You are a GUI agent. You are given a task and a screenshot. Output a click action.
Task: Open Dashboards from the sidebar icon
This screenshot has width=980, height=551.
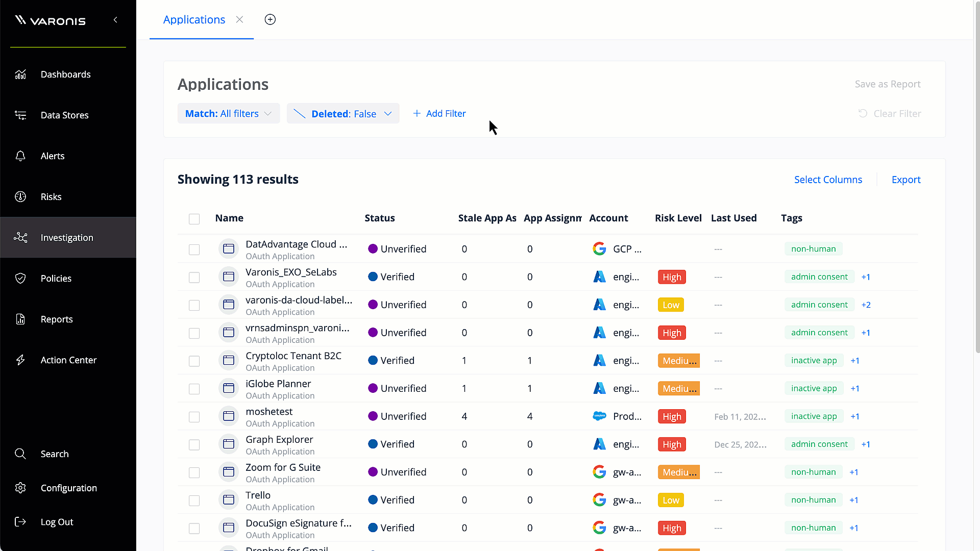click(x=20, y=74)
